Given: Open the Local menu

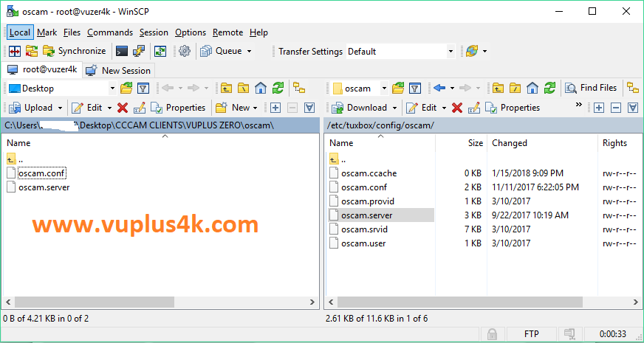Looking at the screenshot, I should pos(20,32).
